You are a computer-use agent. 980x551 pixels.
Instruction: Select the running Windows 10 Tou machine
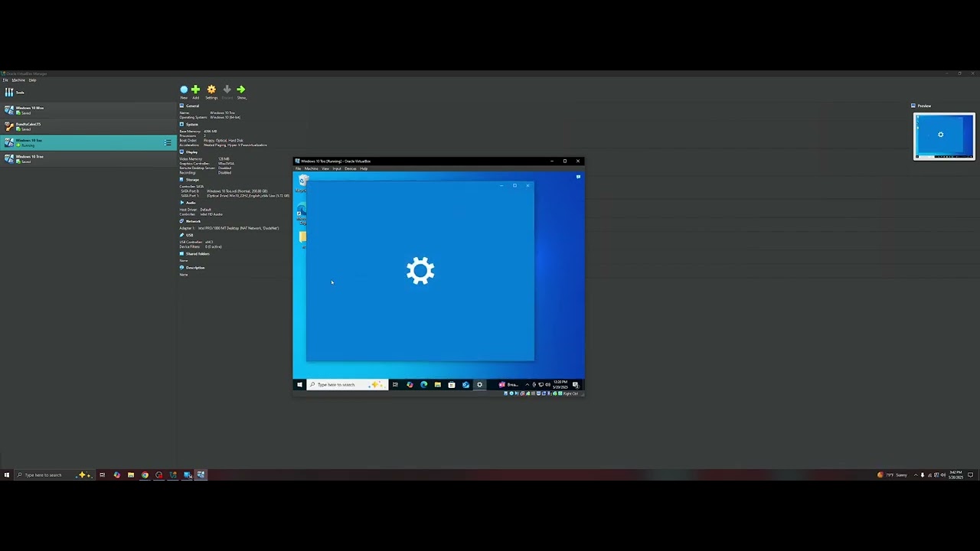coord(88,142)
